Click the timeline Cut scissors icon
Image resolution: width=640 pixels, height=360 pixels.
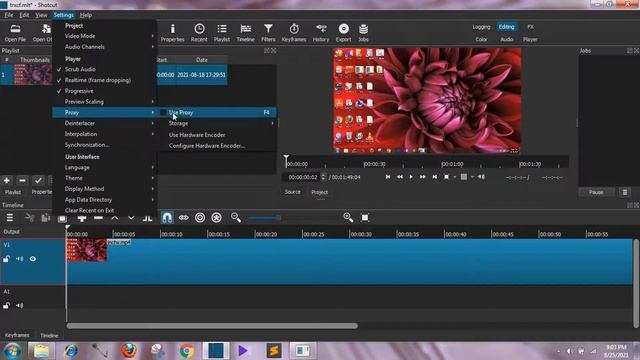tap(29, 218)
